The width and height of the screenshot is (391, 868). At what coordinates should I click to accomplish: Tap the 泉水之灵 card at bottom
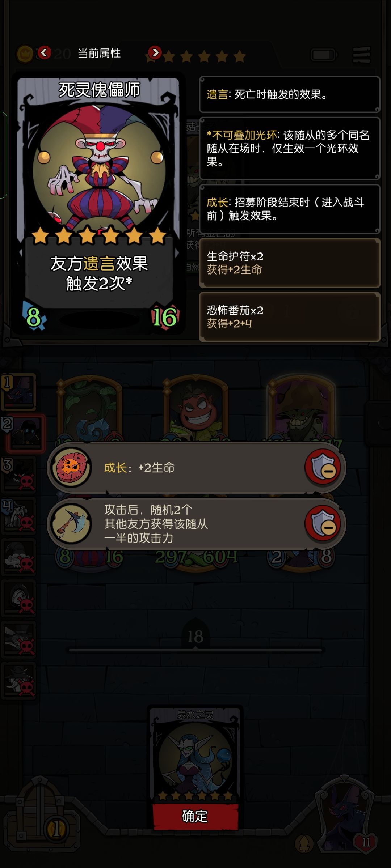195,754
